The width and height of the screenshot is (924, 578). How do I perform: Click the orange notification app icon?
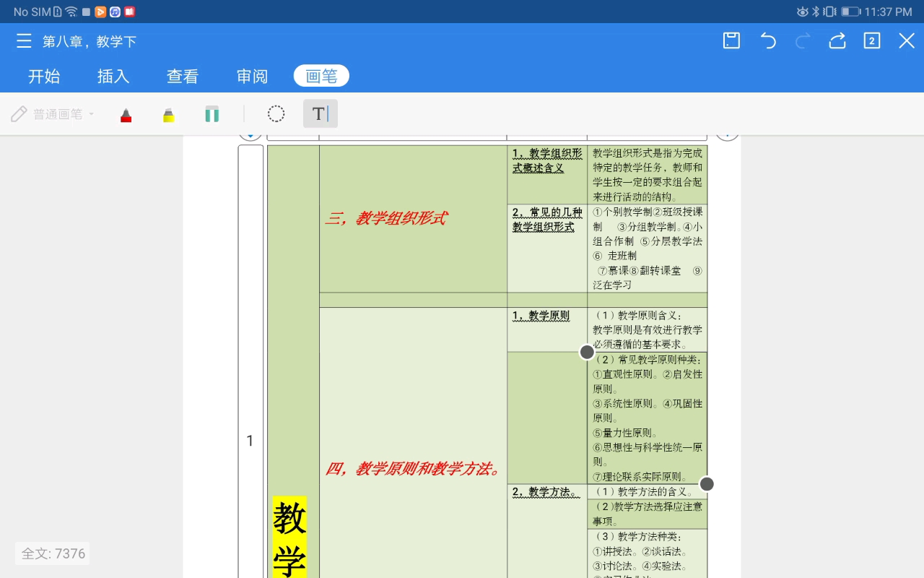[100, 12]
